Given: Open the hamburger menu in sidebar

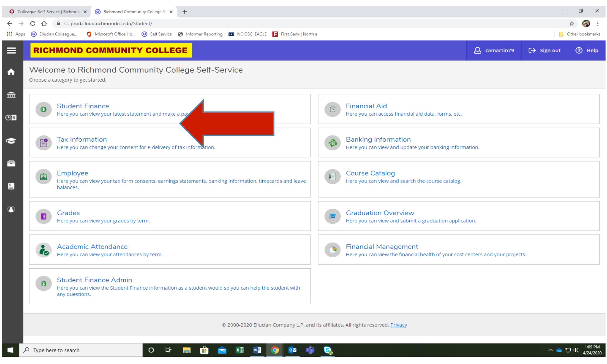Looking at the screenshot, I should (x=11, y=51).
